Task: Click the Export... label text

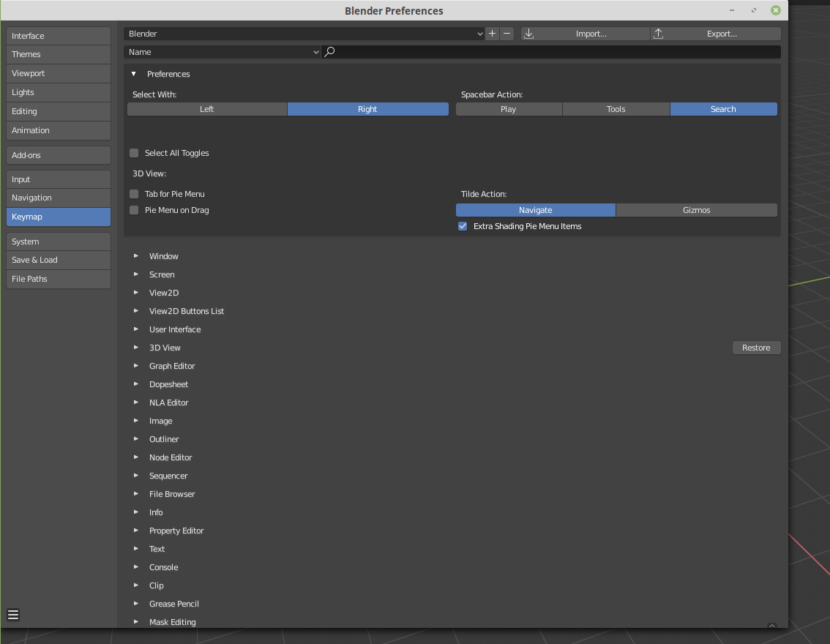Action: point(722,34)
